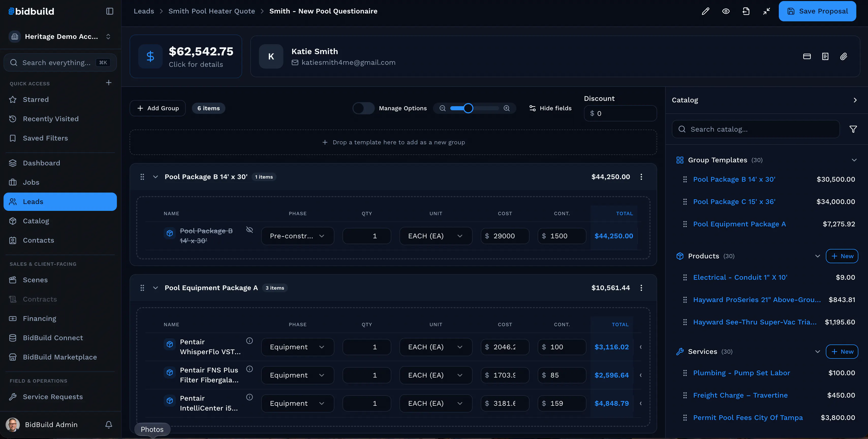Collapse Pool Equipment Package A group
Image resolution: width=868 pixels, height=439 pixels.
155,288
